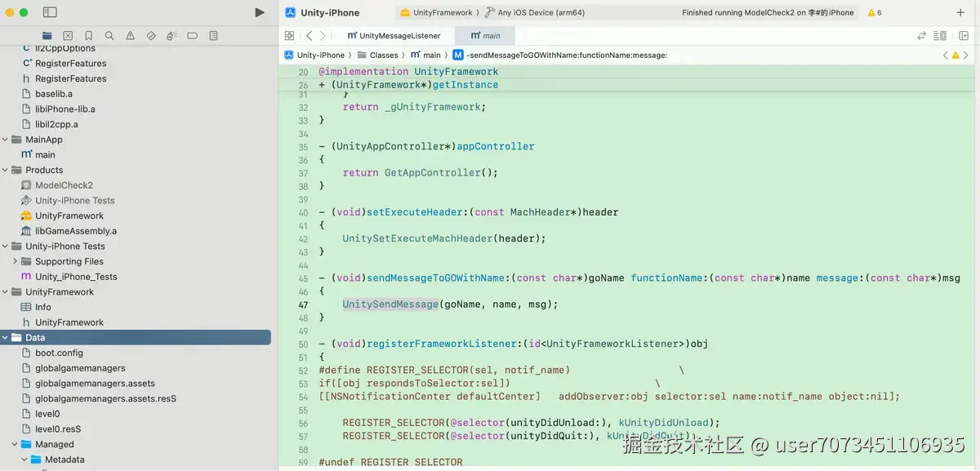
Task: Select libiPhone-lib.a file
Action: (65, 109)
